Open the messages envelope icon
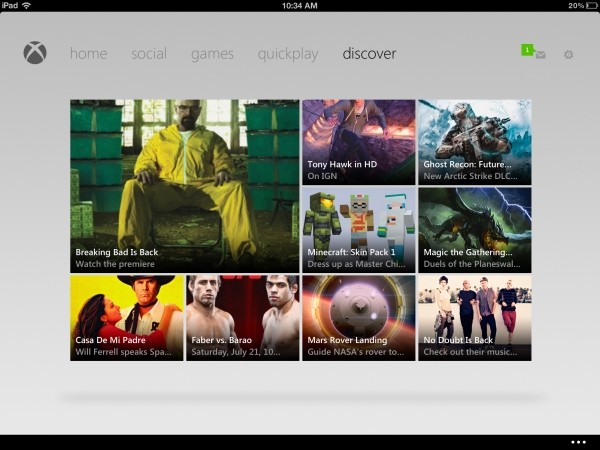 540,55
